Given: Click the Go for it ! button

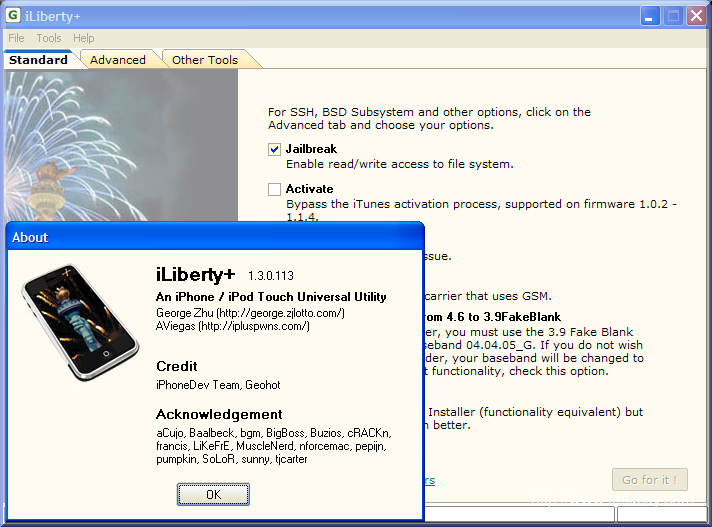Looking at the screenshot, I should click(x=650, y=480).
